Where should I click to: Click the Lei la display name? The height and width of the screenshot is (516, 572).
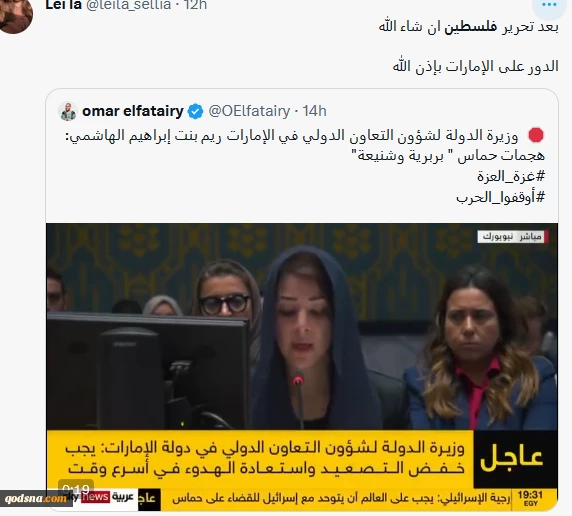(x=63, y=5)
